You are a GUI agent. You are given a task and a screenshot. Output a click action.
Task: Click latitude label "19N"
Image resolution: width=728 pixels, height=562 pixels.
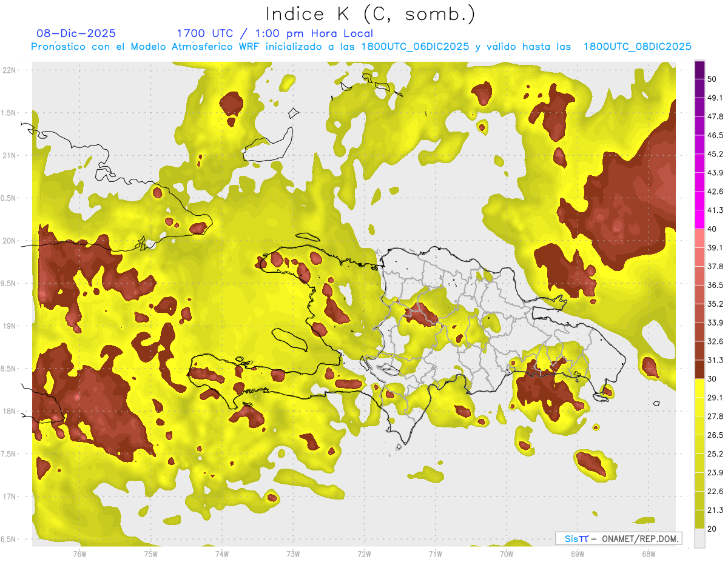coord(10,326)
